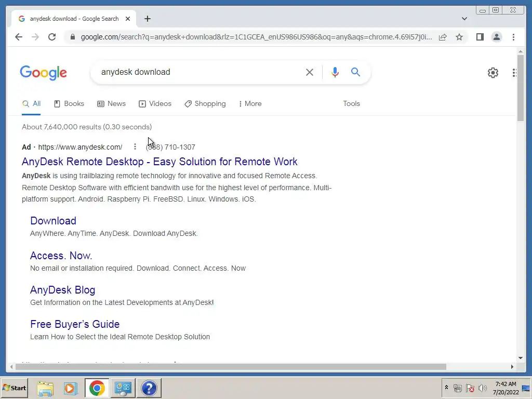The height and width of the screenshot is (399, 532).
Task: Open ad options three-dot menu
Action: 135,147
